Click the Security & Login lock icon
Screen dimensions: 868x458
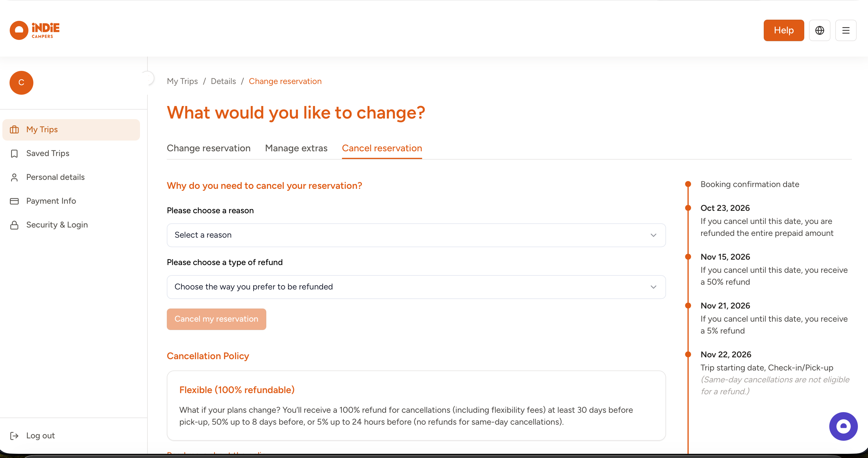14,225
